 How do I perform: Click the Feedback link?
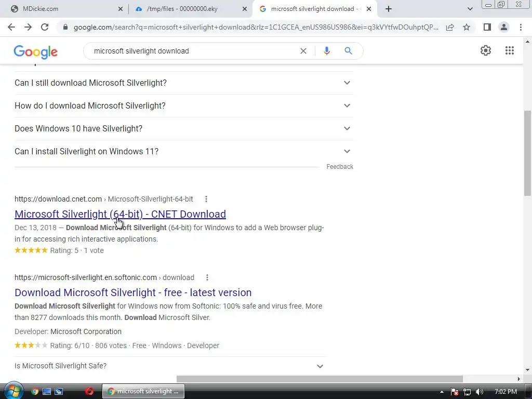[340, 167]
